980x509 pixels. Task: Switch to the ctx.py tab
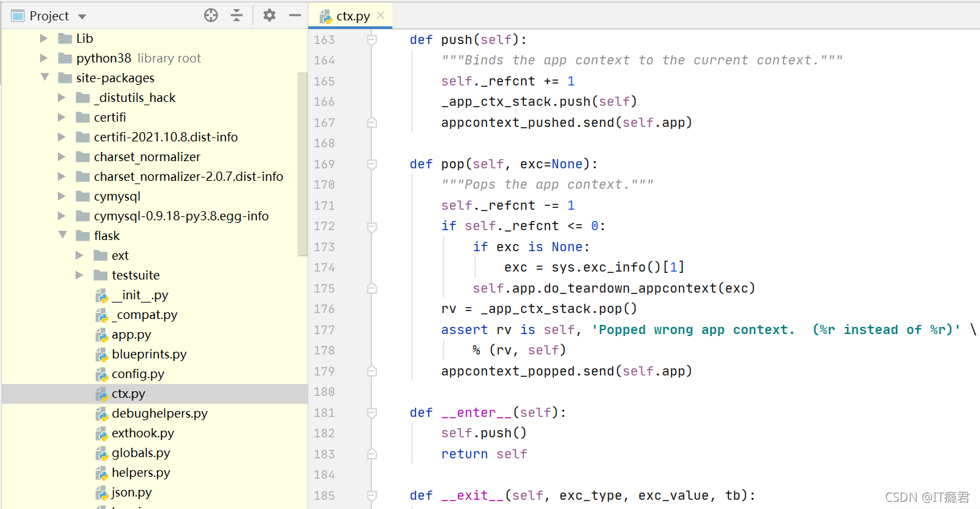pos(350,16)
